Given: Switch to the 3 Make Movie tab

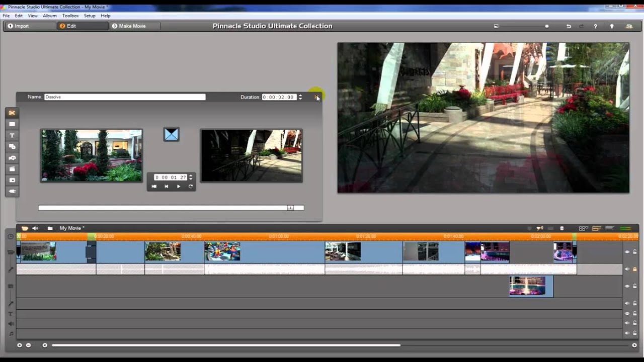Looking at the screenshot, I should point(135,26).
